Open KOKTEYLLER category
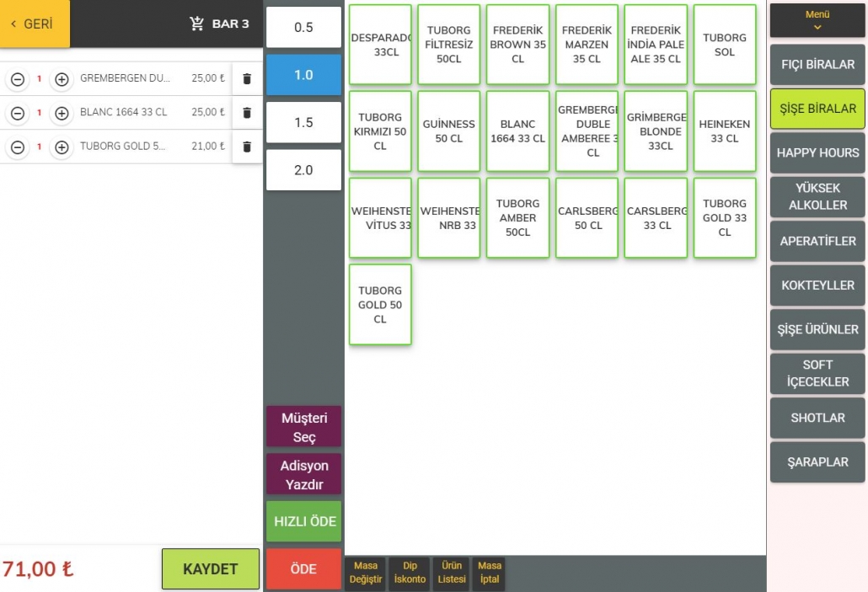The image size is (868, 592). pos(817,285)
